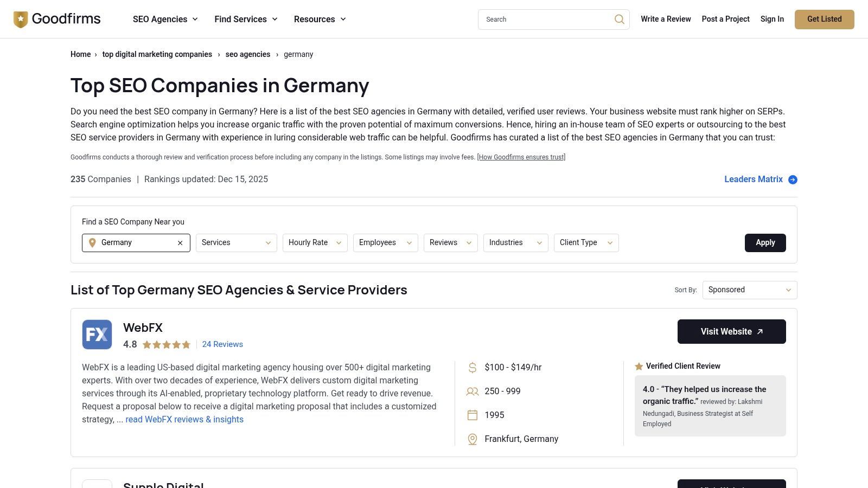Image resolution: width=868 pixels, height=488 pixels.
Task: Click the Goodfirms shield logo
Action: [21, 19]
